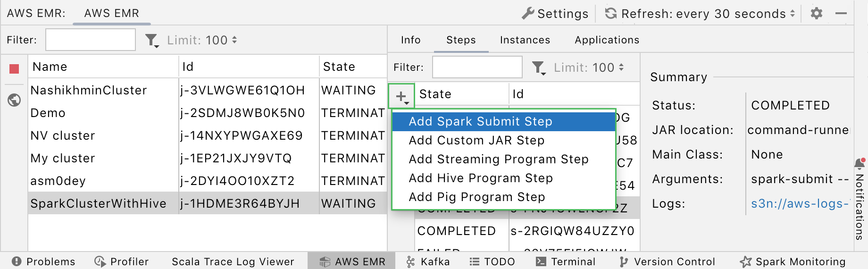The height and width of the screenshot is (269, 868).
Task: Click the plus add step button
Action: tap(401, 97)
